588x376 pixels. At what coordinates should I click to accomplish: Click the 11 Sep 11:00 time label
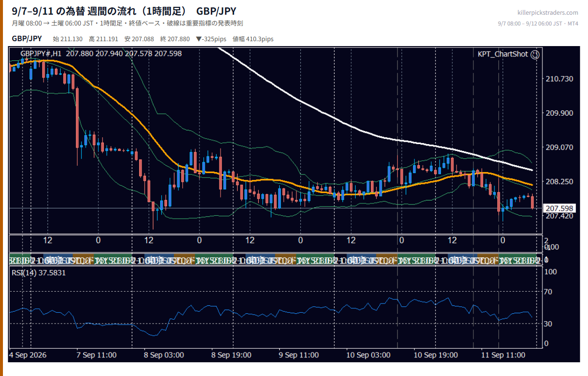(x=503, y=355)
